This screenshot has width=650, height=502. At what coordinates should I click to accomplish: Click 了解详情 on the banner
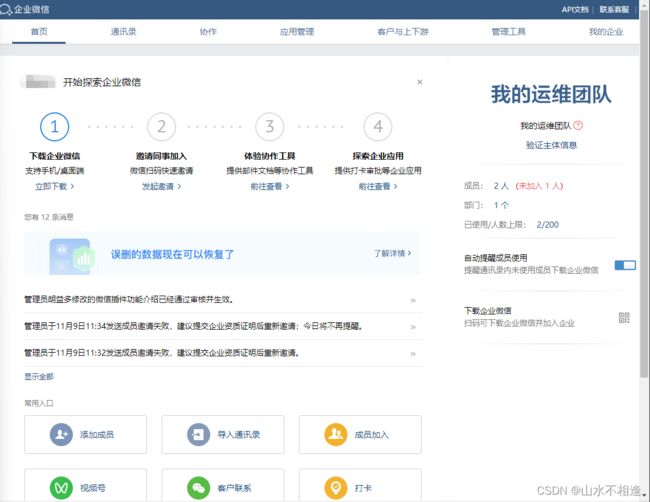[x=393, y=253]
